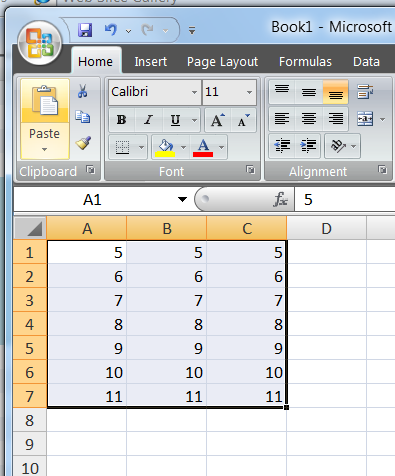Undo the last action
Image resolution: width=395 pixels, height=476 pixels.
111,30
